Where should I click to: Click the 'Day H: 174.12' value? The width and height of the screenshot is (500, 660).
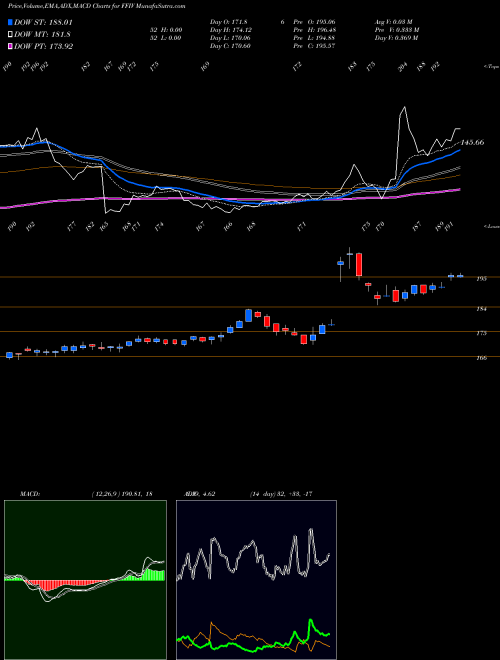231,30
